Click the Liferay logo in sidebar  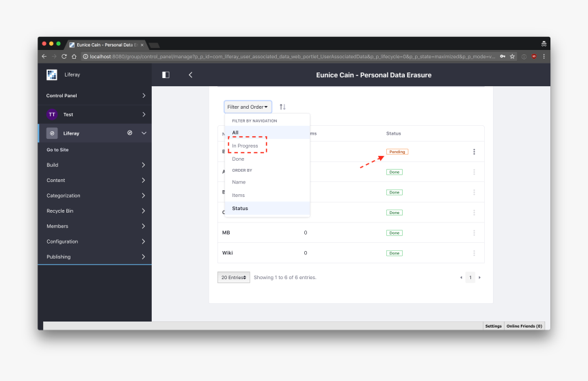[x=52, y=75]
